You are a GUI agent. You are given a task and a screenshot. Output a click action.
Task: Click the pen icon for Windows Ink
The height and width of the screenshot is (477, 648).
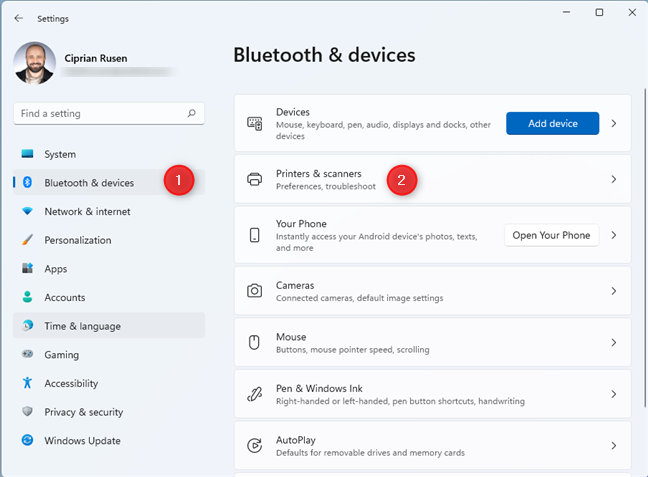point(255,394)
